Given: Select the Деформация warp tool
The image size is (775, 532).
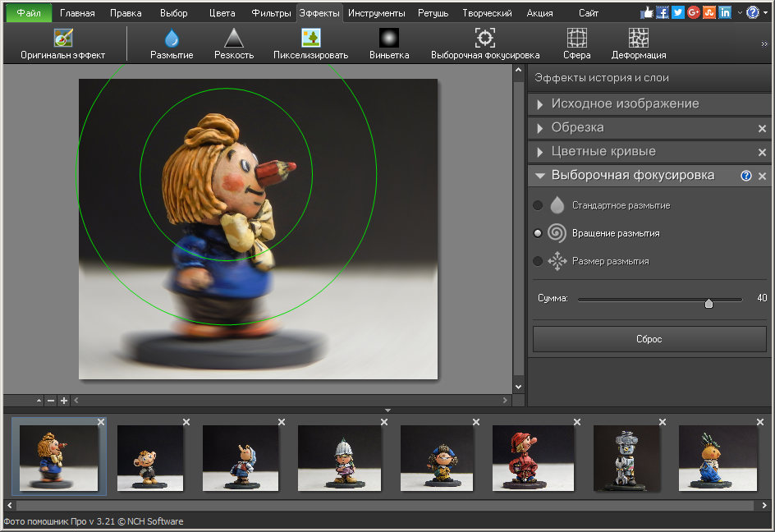Looking at the screenshot, I should [x=638, y=39].
